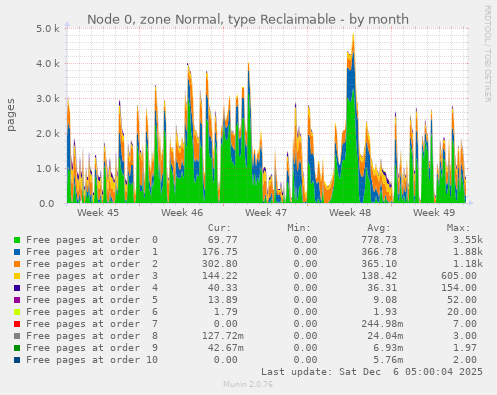Image resolution: width=497 pixels, height=395 pixels.
Task: Click the 'Week 47' axis label
Action: 266,213
